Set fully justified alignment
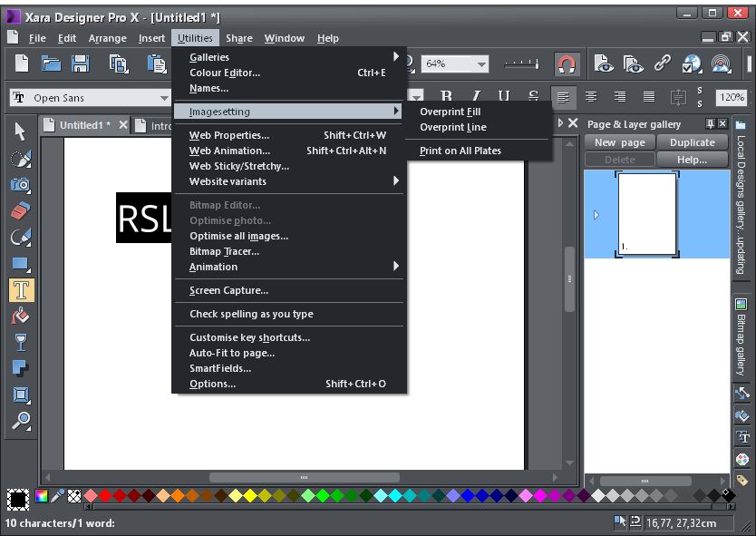The width and height of the screenshot is (756, 536). click(x=649, y=97)
